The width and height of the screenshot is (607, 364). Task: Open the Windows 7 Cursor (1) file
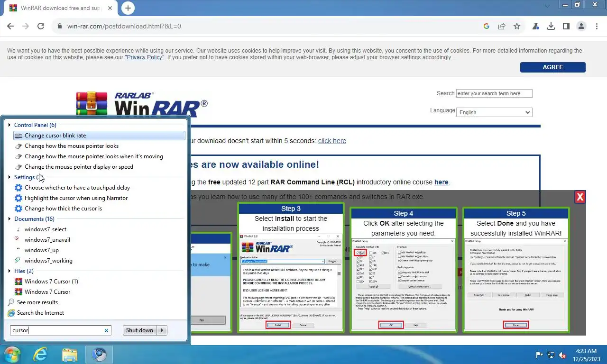99,282
